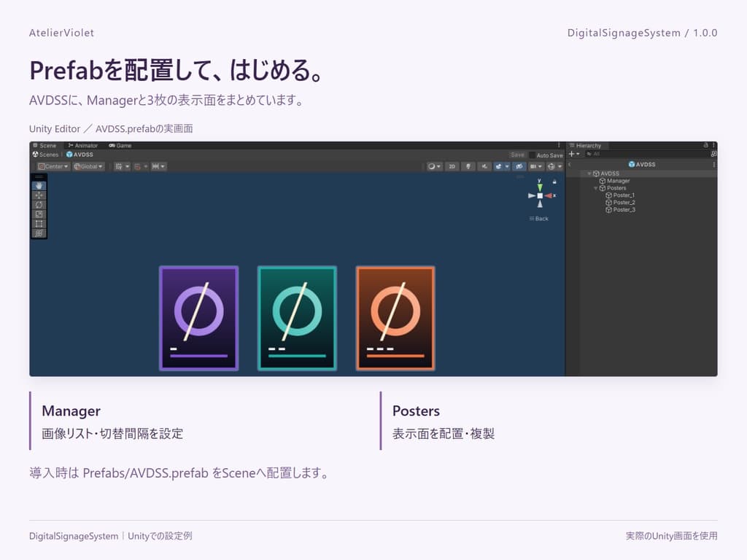The image size is (747, 560).
Task: Open the Global handle rotation dropdown
Action: (88, 166)
